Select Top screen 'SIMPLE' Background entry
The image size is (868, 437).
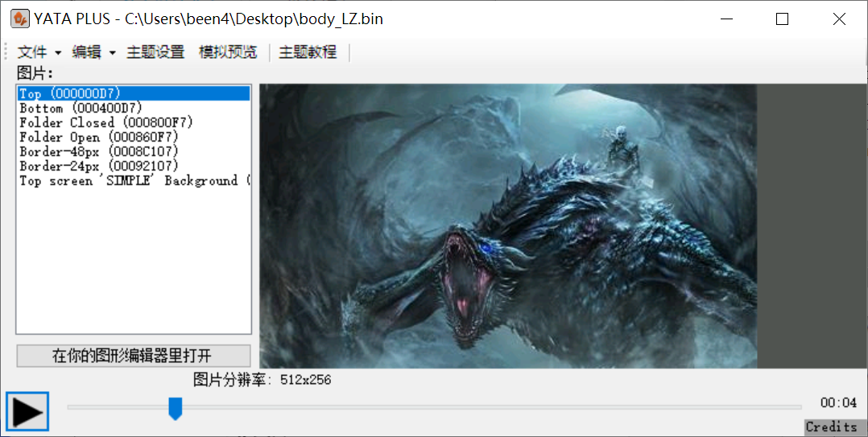(134, 180)
